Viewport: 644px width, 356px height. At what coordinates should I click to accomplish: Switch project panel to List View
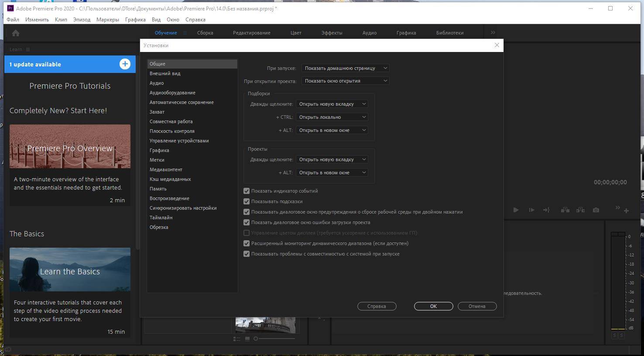point(237,339)
